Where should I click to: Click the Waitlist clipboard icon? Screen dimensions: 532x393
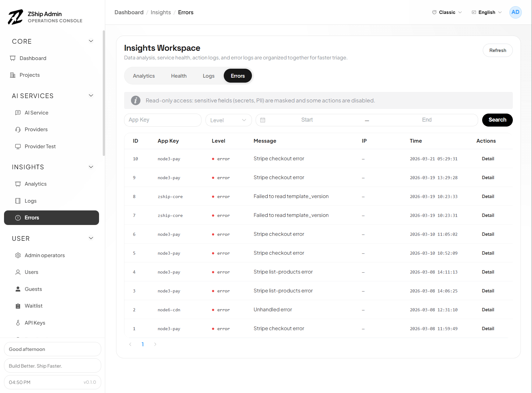pyautogui.click(x=18, y=306)
